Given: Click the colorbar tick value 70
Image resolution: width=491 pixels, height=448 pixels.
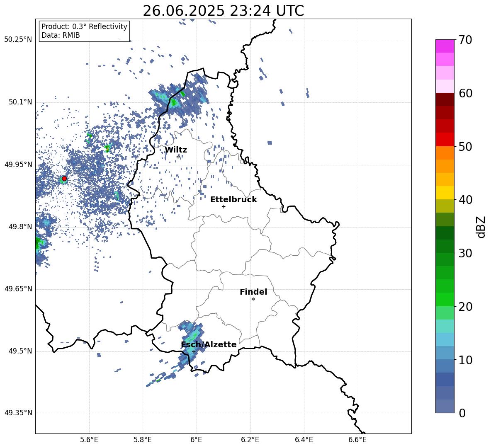Looking at the screenshot, I should pyautogui.click(x=465, y=40).
